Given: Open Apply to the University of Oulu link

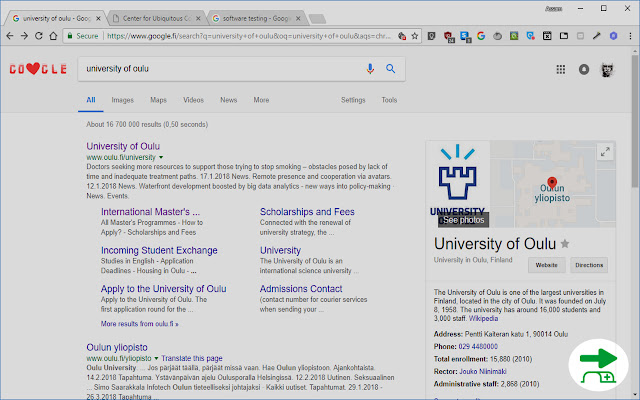Looking at the screenshot, I should coord(163,289).
